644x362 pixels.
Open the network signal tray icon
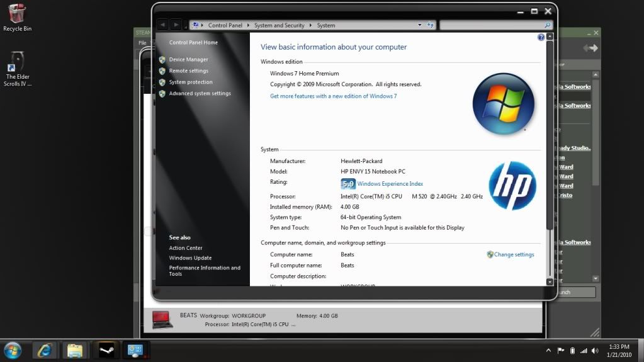[x=584, y=351]
